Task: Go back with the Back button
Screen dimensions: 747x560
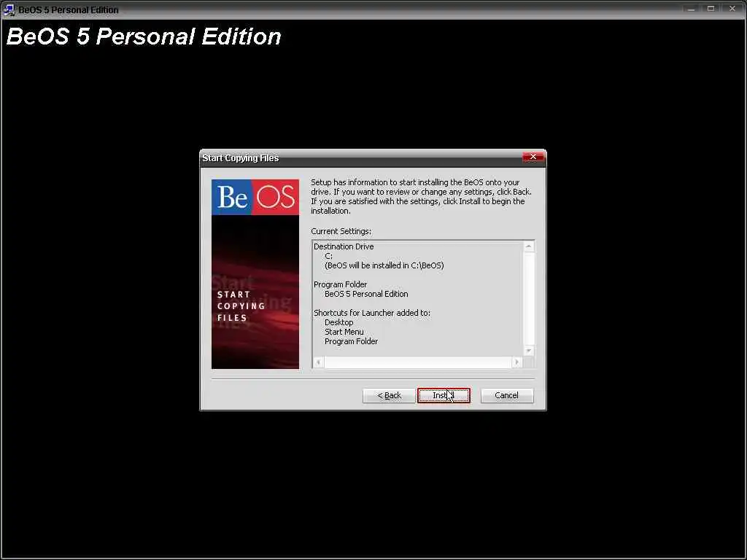Action: pyautogui.click(x=389, y=395)
